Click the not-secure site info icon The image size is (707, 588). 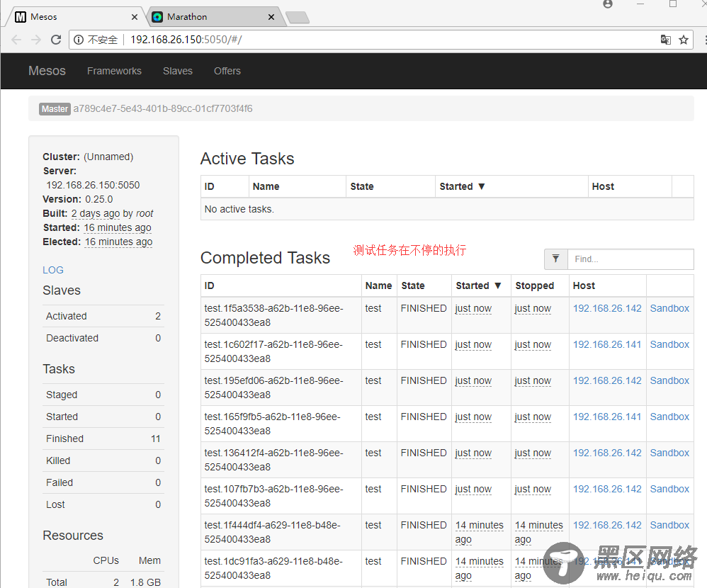(x=79, y=40)
